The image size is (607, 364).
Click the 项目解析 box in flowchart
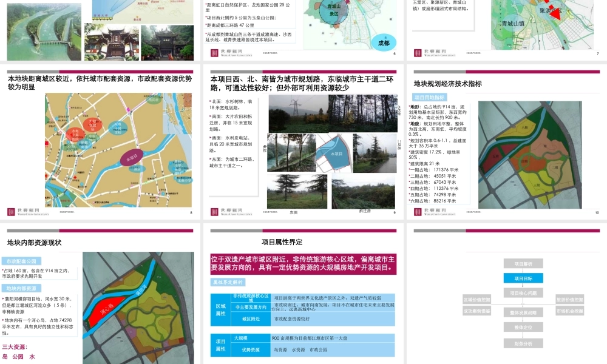tap(523, 264)
